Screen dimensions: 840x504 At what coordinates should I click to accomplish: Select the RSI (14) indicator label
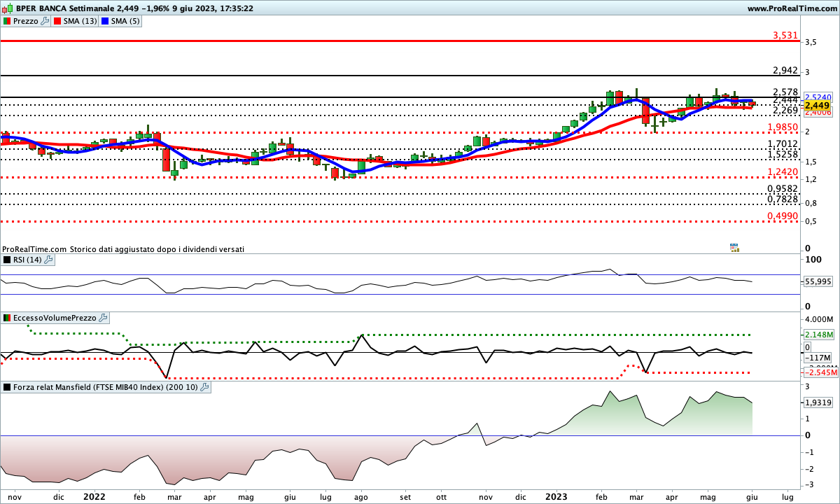point(27,260)
